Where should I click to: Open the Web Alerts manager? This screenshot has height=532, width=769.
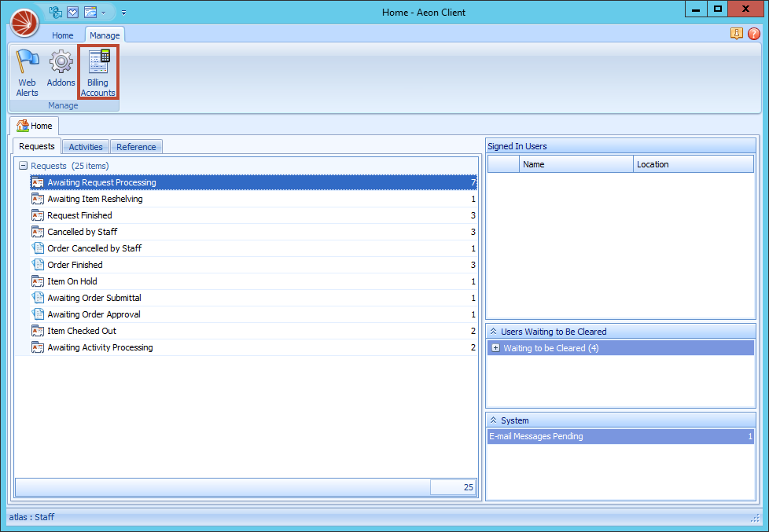pos(27,71)
